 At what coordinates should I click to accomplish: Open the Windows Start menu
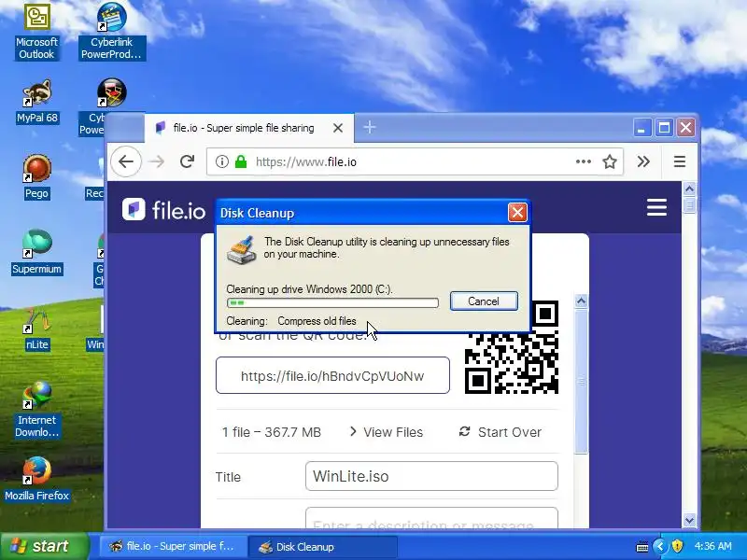(44, 546)
